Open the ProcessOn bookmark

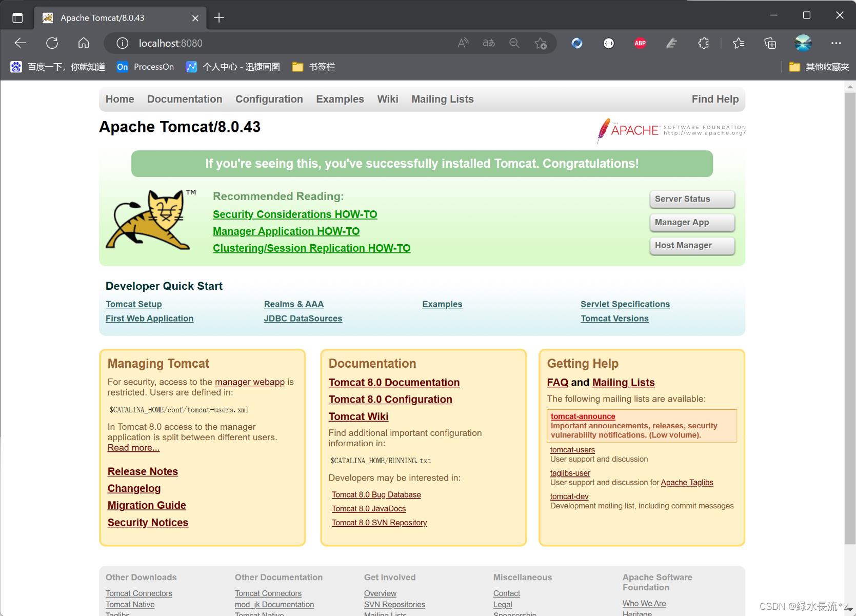pos(145,67)
